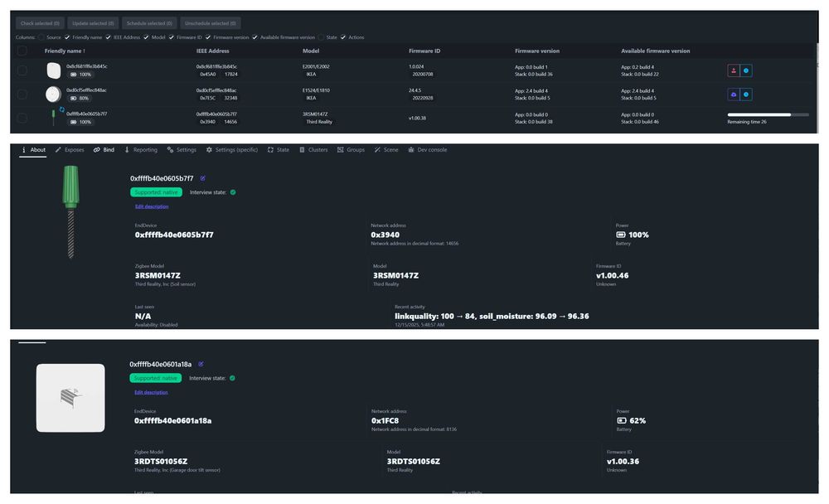Click the rename pencil icon beside 0xffffb40e0601a18a heading
The height and width of the screenshot is (504, 829).
click(201, 364)
